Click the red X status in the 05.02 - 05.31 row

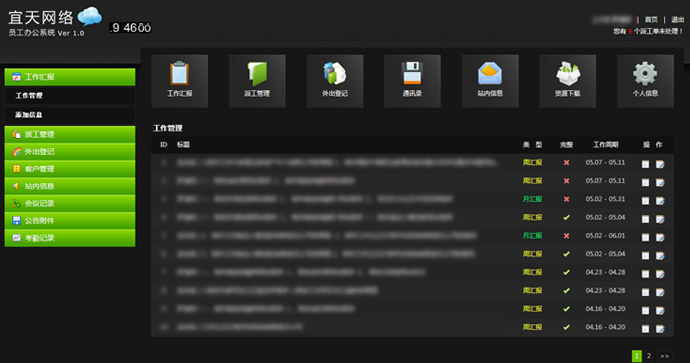tap(566, 199)
